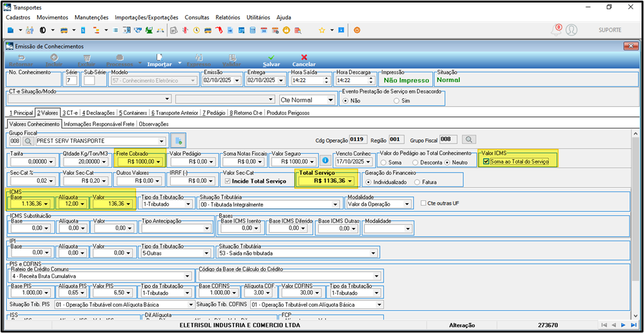Click the Hora Saída up/down stepper
This screenshot has width=644, height=333.
(326, 81)
